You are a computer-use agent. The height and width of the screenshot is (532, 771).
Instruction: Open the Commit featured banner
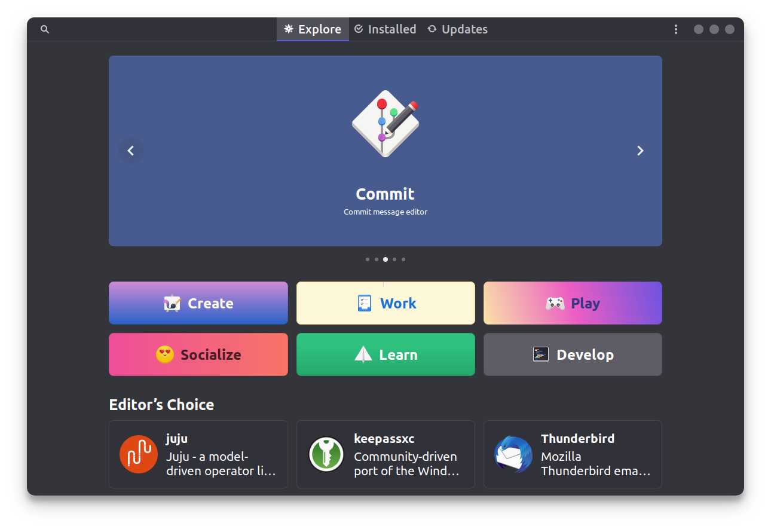point(385,194)
